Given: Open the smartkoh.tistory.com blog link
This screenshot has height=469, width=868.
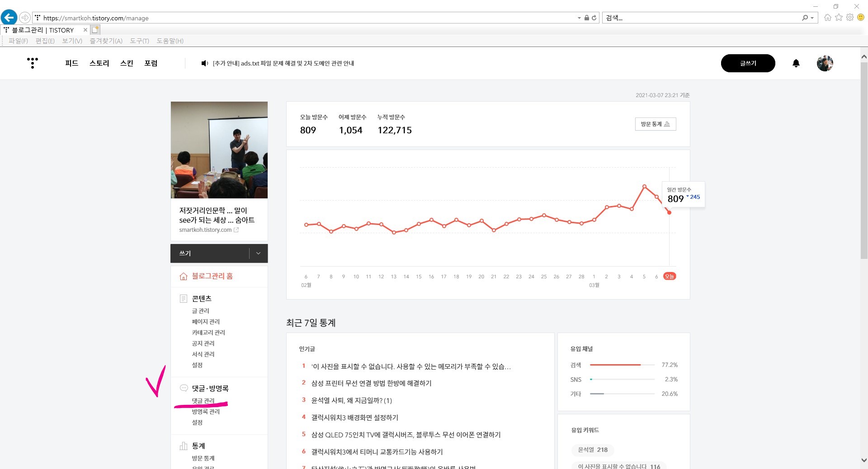Looking at the screenshot, I should (205, 230).
